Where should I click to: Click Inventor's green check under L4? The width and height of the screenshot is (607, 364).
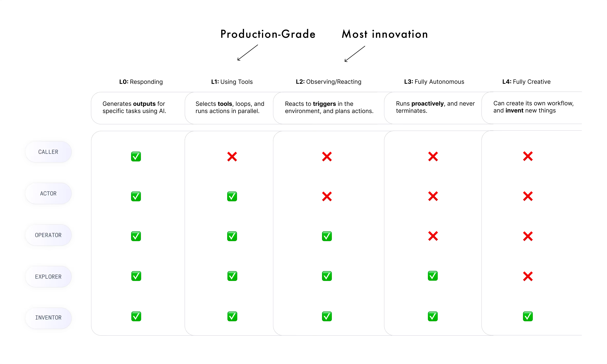[528, 316]
